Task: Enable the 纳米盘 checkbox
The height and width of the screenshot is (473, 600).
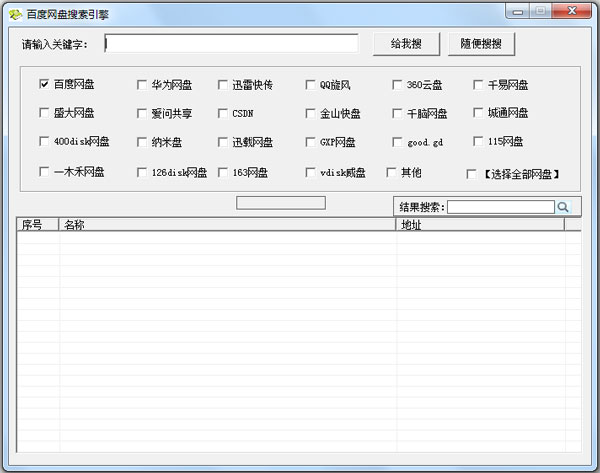Action: pos(142,142)
